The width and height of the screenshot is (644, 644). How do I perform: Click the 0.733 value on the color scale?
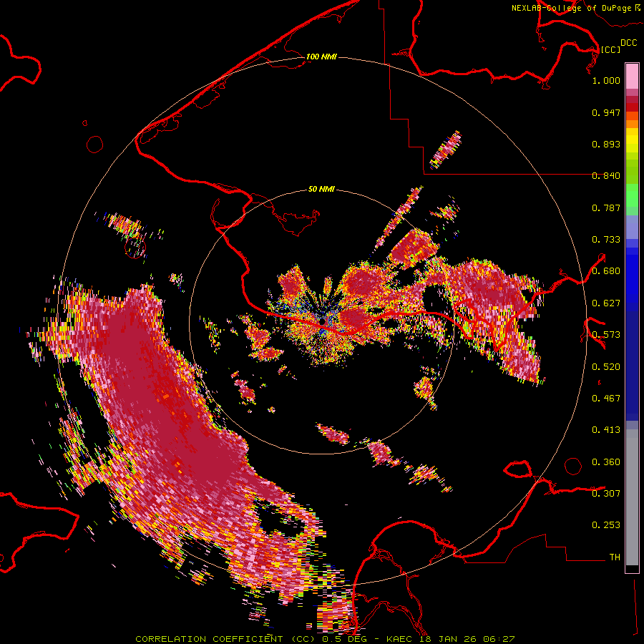tap(606, 240)
